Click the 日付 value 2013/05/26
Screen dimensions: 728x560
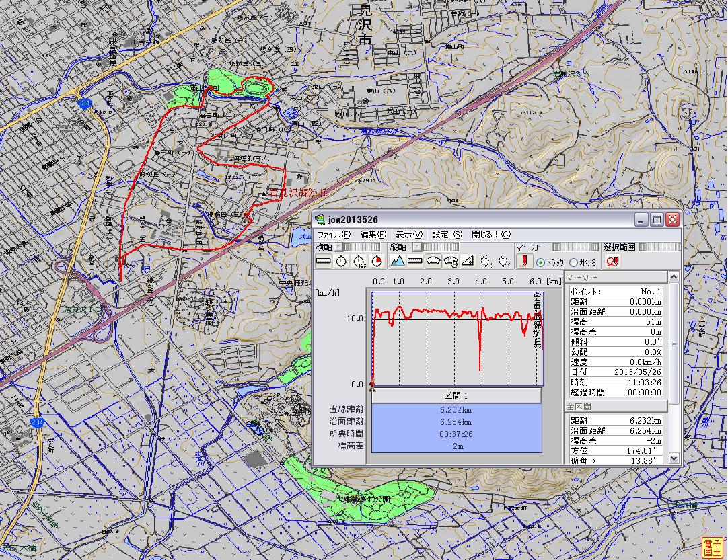tap(638, 372)
